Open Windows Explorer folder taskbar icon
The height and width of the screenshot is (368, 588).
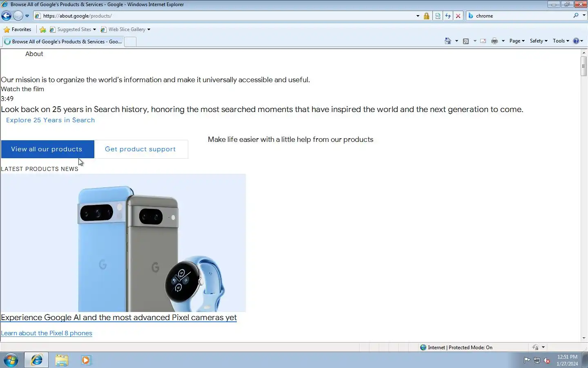[62, 360]
